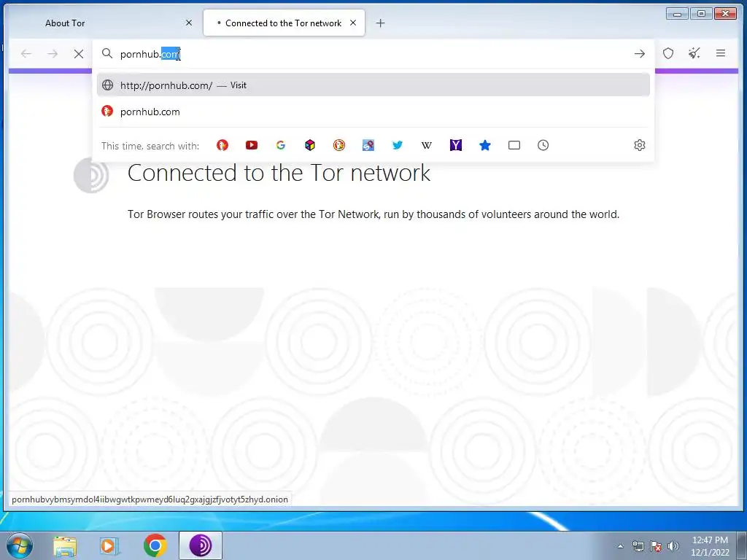747x560 pixels.
Task: Click the Tor Browser routes your traffic text
Action: pyautogui.click(x=373, y=214)
